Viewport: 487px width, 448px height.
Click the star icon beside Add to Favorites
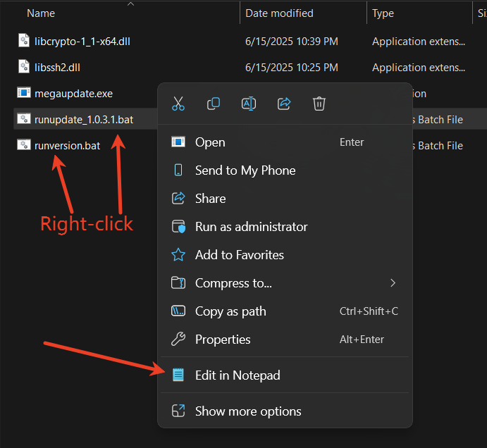pyautogui.click(x=178, y=255)
